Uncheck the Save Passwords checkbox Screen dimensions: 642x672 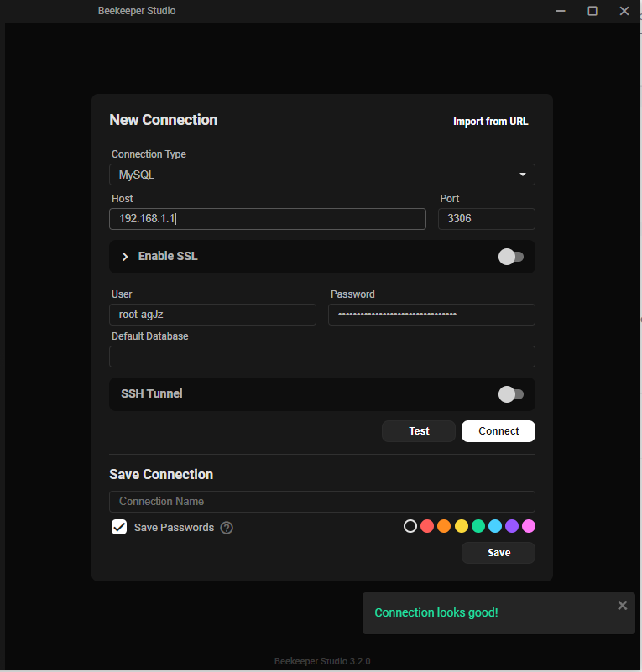point(119,527)
